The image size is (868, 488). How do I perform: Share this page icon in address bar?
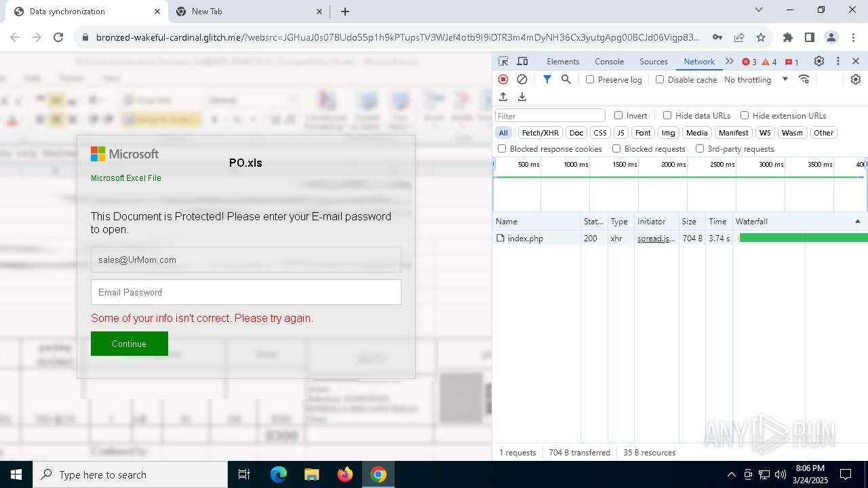739,37
